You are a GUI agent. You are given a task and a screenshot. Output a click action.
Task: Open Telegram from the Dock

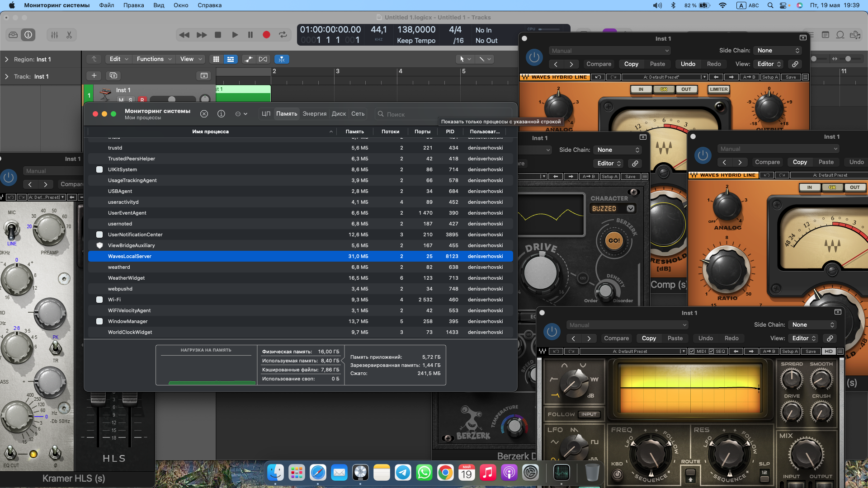[x=403, y=473]
